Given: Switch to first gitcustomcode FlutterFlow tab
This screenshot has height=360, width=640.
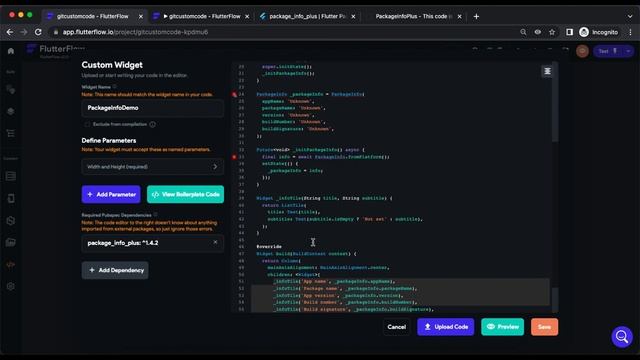Looking at the screenshot, I should (x=93, y=16).
